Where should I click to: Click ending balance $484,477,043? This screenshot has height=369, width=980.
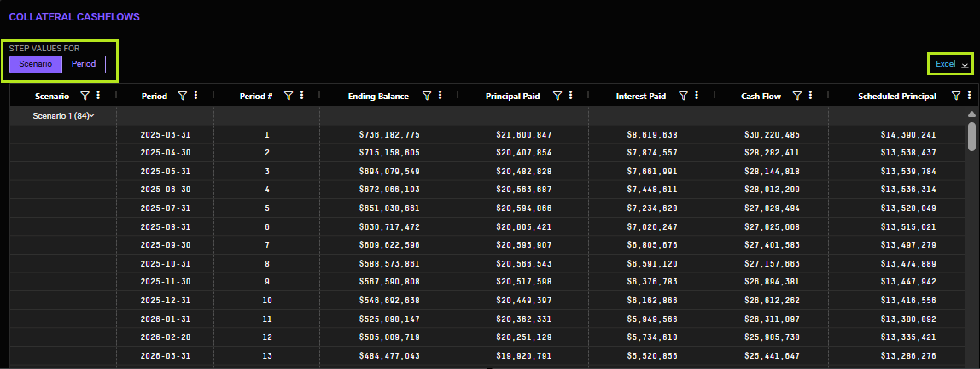[x=389, y=356]
